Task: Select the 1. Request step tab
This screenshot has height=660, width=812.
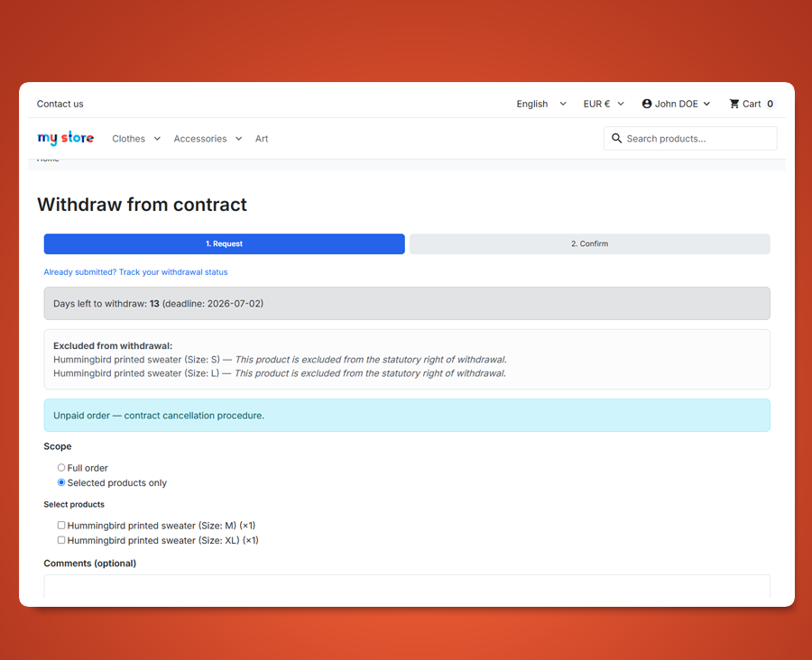Action: pyautogui.click(x=225, y=243)
